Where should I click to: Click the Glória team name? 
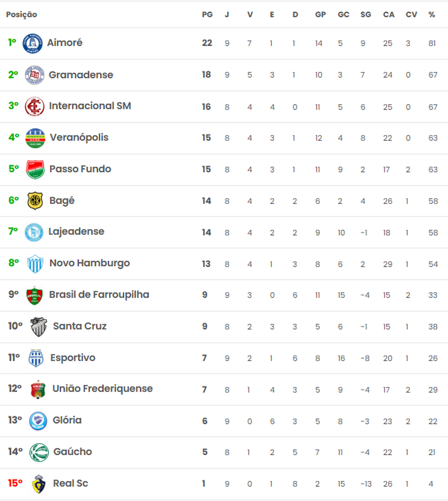(x=67, y=420)
